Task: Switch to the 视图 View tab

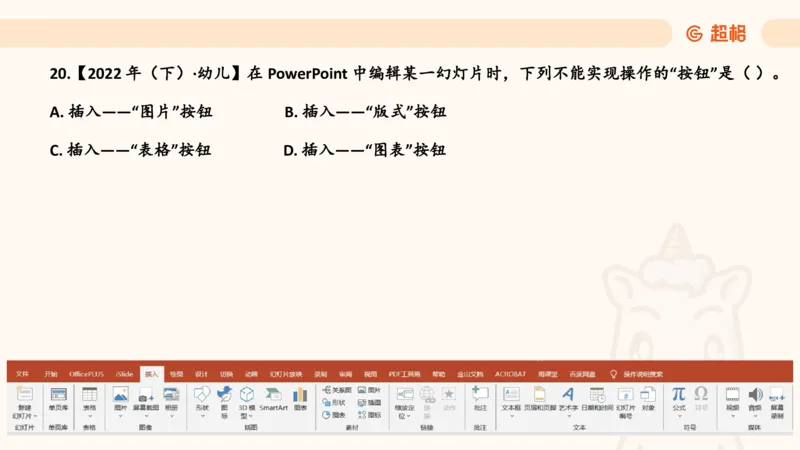Action: (370, 374)
